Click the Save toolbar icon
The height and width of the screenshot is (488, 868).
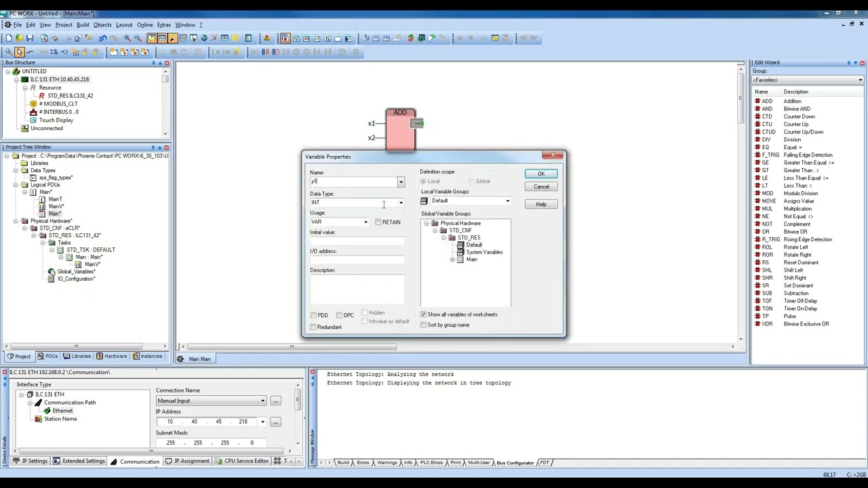coord(30,38)
